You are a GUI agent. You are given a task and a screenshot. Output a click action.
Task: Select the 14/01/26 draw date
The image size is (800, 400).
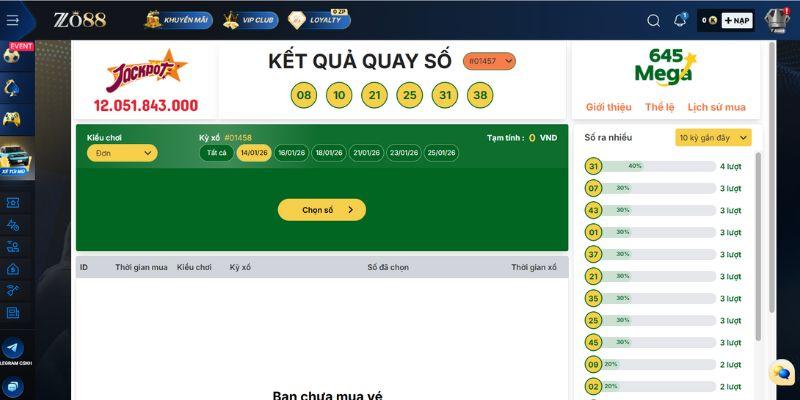[x=253, y=153]
